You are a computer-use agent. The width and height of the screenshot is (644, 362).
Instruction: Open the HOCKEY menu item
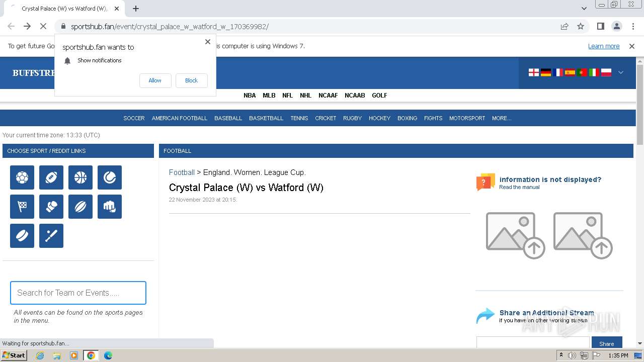coord(379,118)
